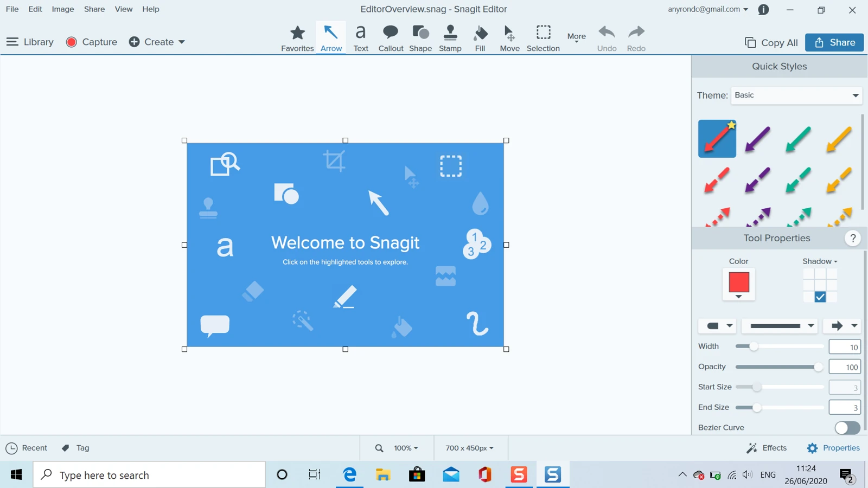Select the Stamp tool

click(x=450, y=38)
